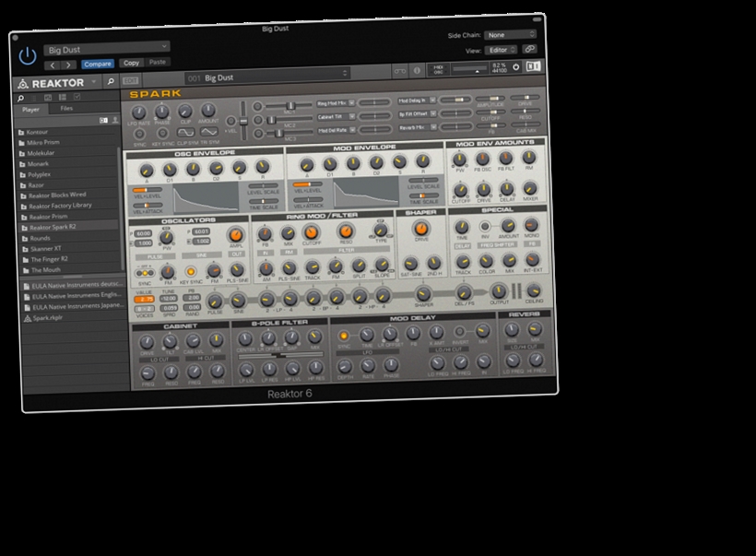Viewport: 756px width, 556px height.
Task: Open the Reaktor Spark R2 folder
Action: click(68, 227)
